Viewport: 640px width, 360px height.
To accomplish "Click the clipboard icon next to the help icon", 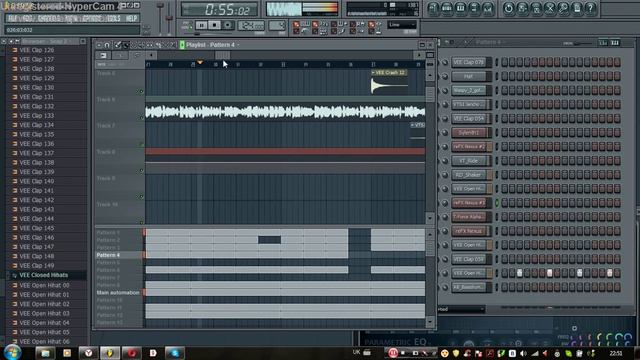I will (x=577, y=8).
